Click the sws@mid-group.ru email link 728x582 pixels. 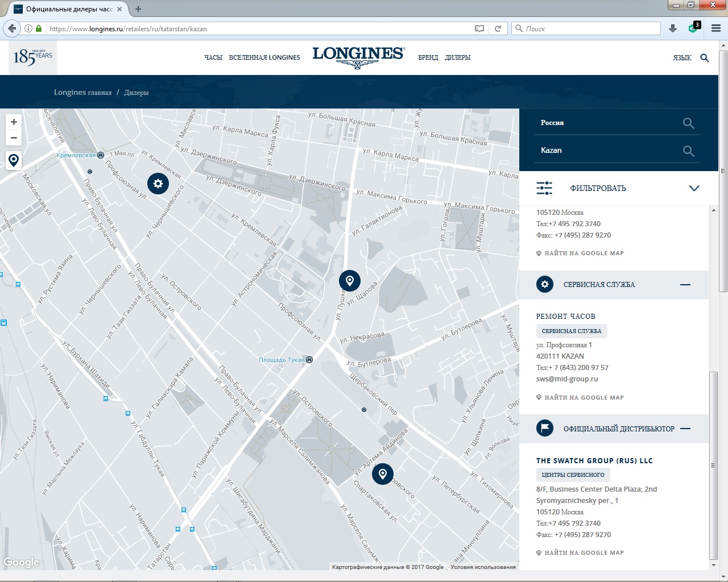pyautogui.click(x=567, y=379)
